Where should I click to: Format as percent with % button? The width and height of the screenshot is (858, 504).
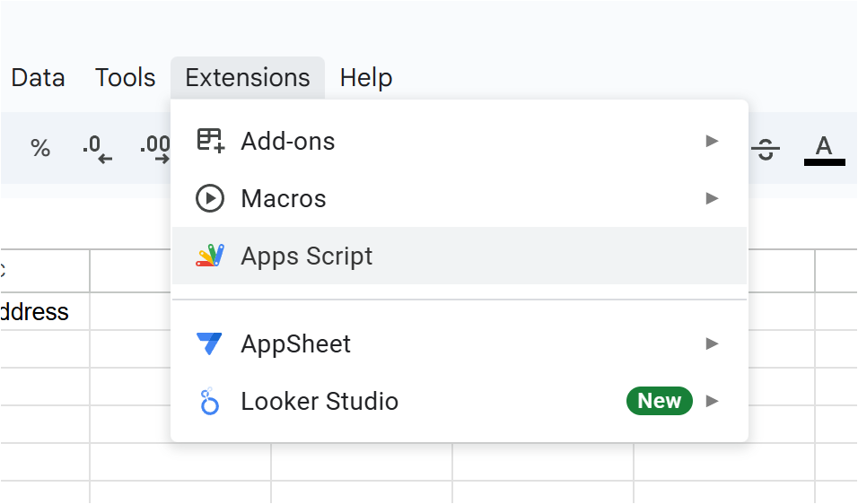tap(40, 148)
